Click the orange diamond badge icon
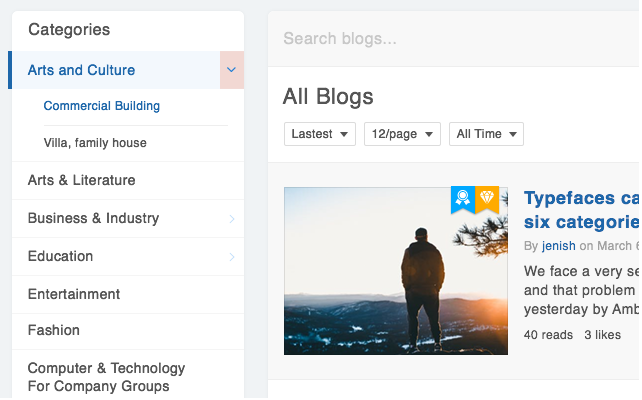Image resolution: width=642 pixels, height=400 pixels. click(x=487, y=199)
